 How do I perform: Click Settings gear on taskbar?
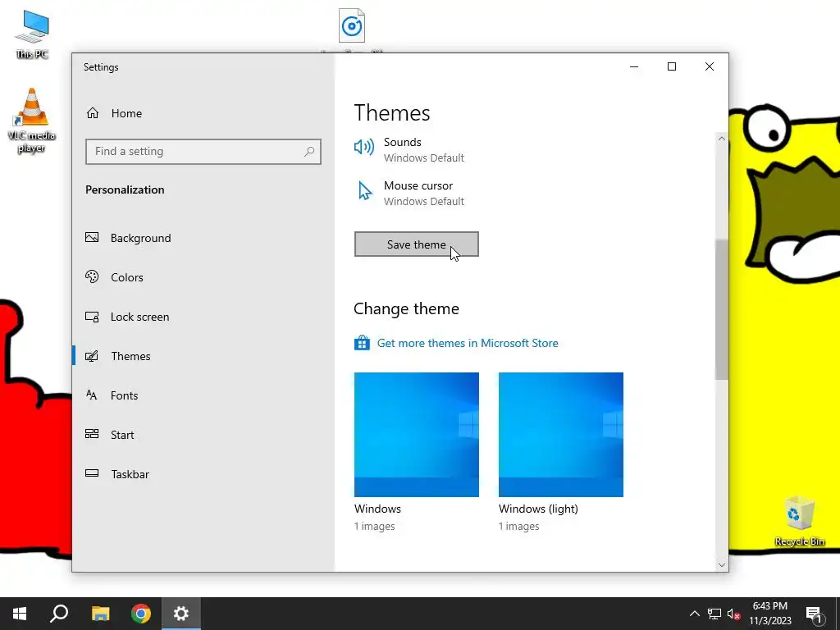pos(181,614)
